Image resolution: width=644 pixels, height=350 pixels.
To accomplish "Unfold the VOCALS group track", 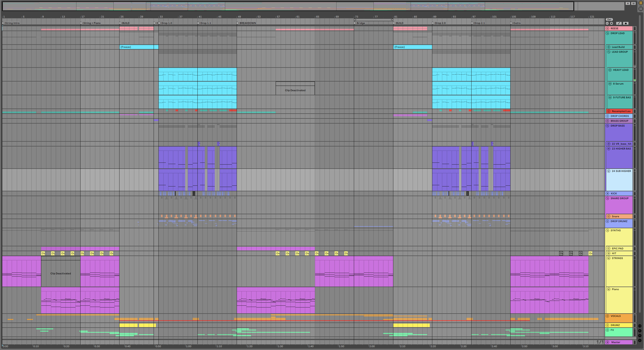I will click(608, 316).
